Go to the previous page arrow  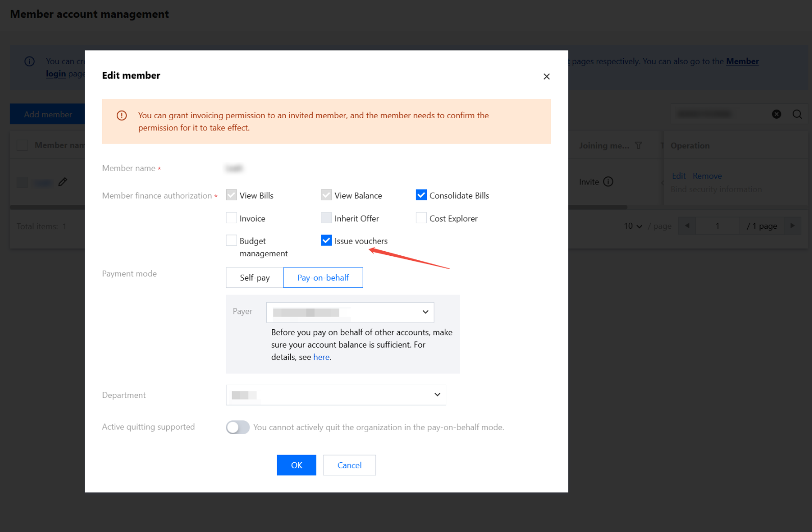687,226
